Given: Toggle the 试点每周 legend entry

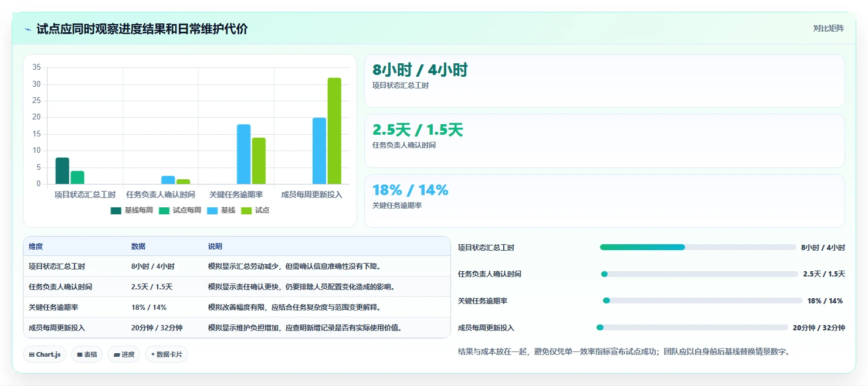Looking at the screenshot, I should coord(180,210).
